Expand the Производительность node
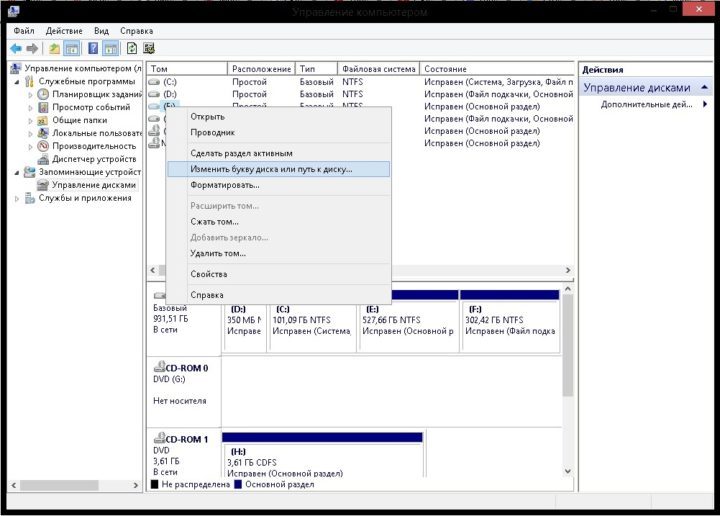 (x=31, y=146)
